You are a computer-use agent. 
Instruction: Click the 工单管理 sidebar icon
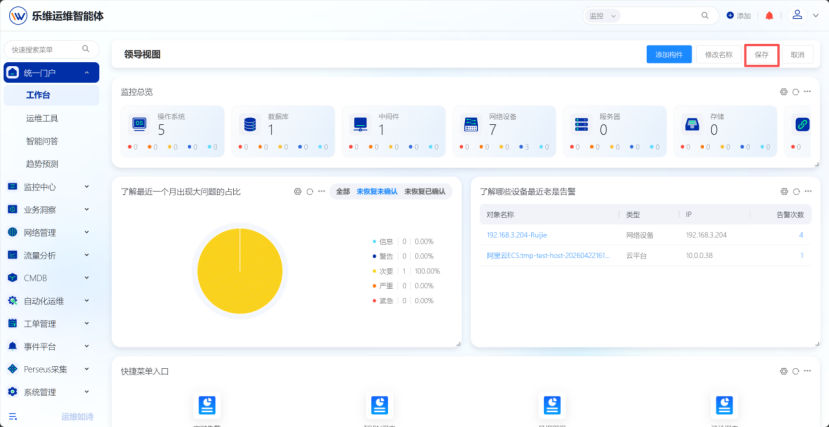pos(13,323)
